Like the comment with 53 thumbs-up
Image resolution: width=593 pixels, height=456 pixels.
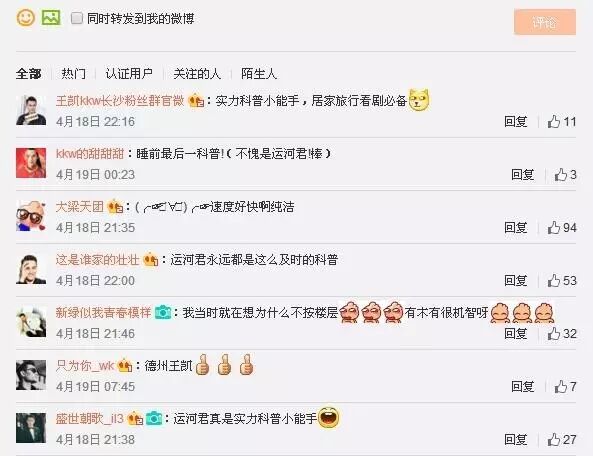(x=562, y=281)
